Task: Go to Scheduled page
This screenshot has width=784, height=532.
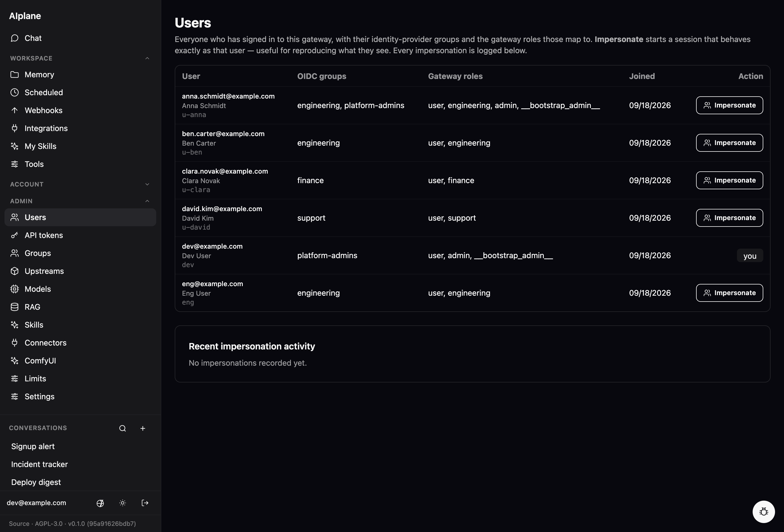Action: [x=80, y=92]
